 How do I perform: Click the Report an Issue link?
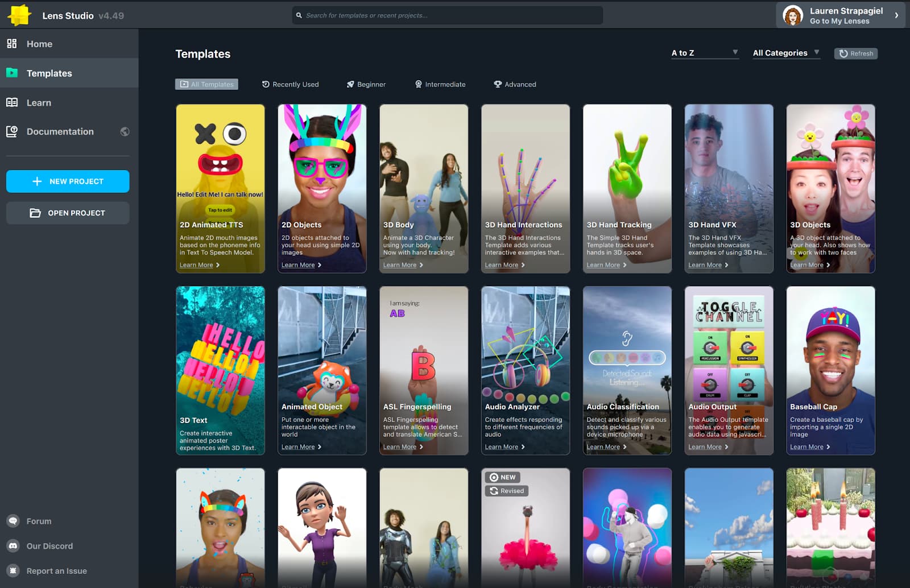tap(56, 571)
